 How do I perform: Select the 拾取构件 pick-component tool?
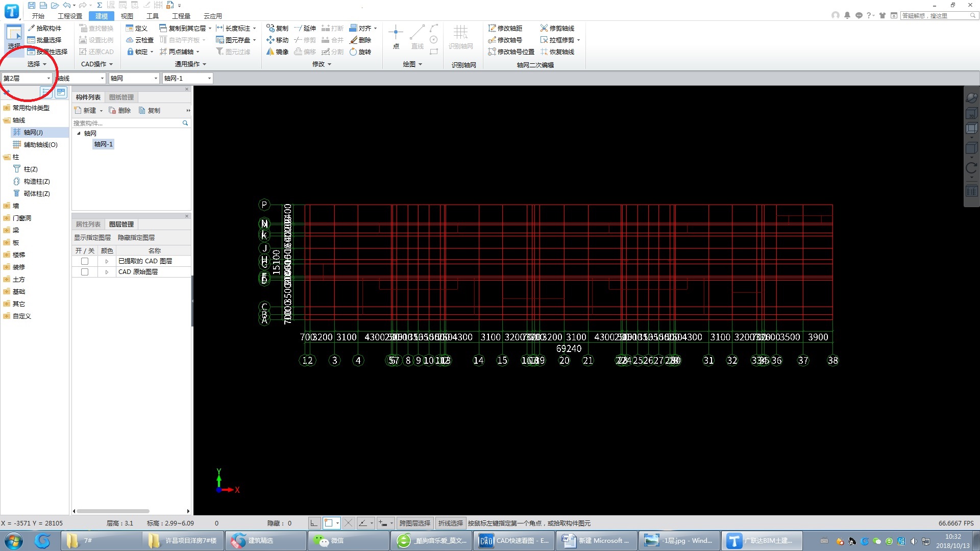click(x=44, y=28)
